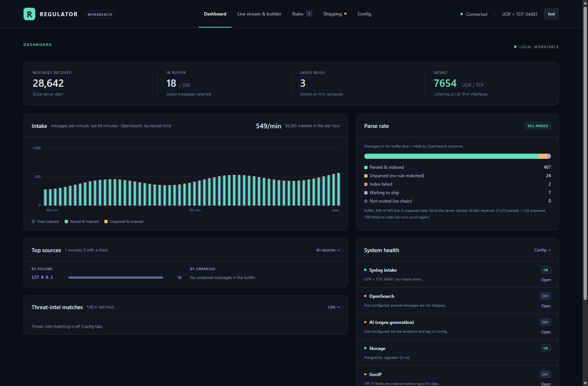Click the OFF badge for GeoIP

point(545,374)
